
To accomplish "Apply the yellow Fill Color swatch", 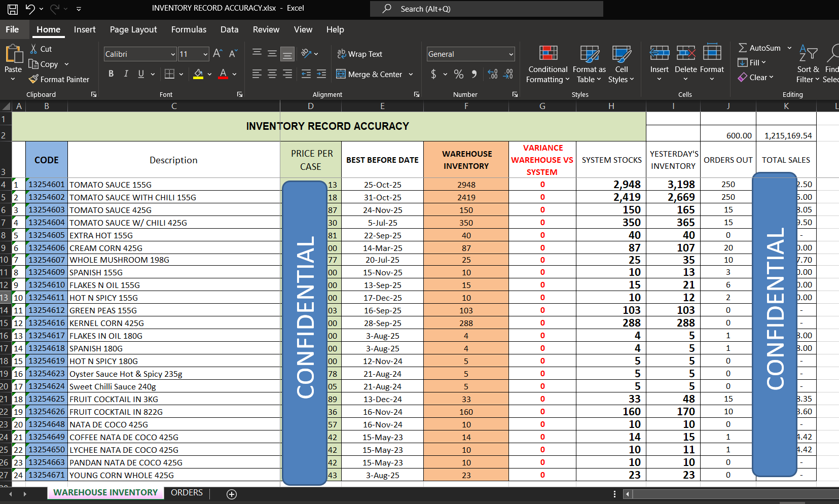I will 198,74.
